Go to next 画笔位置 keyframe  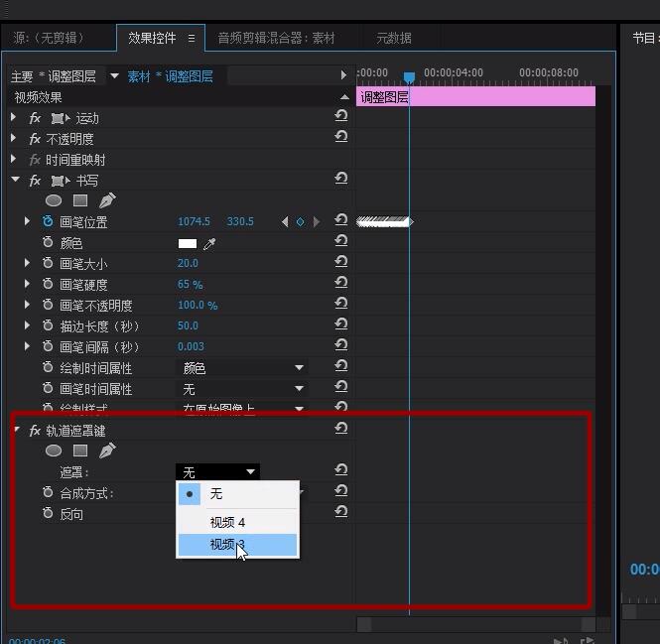pyautogui.click(x=317, y=221)
